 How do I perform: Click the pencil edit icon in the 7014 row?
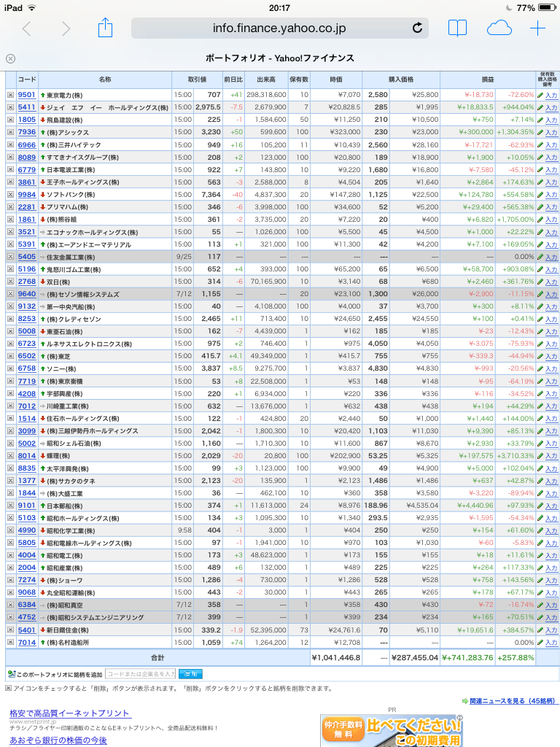coord(540,642)
